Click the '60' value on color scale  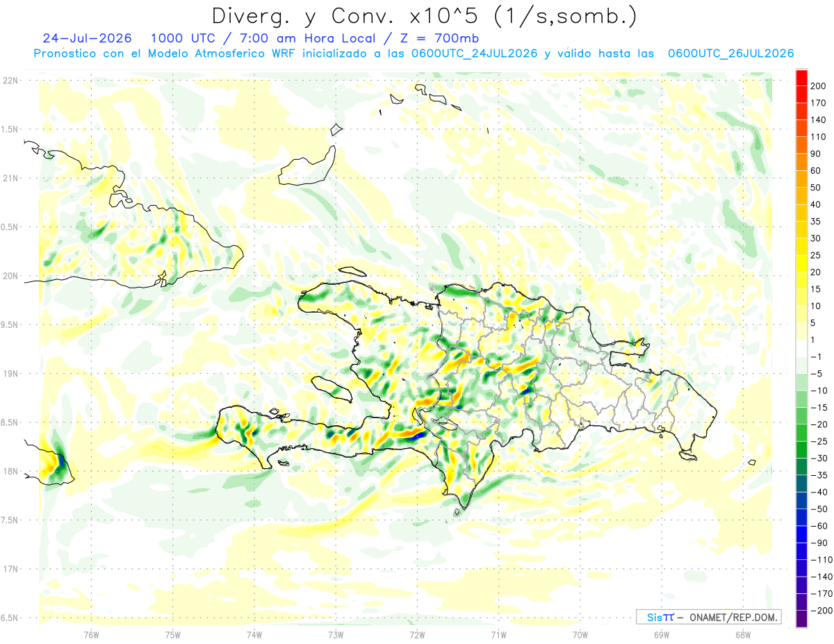tap(816, 170)
